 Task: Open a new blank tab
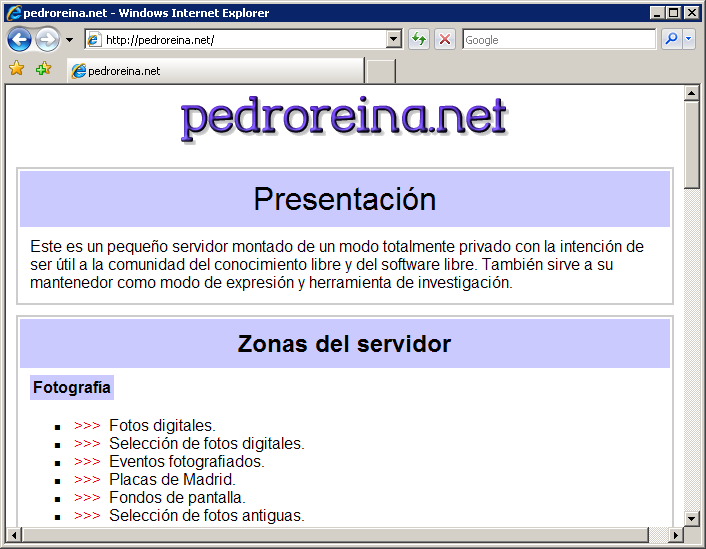[x=381, y=71]
